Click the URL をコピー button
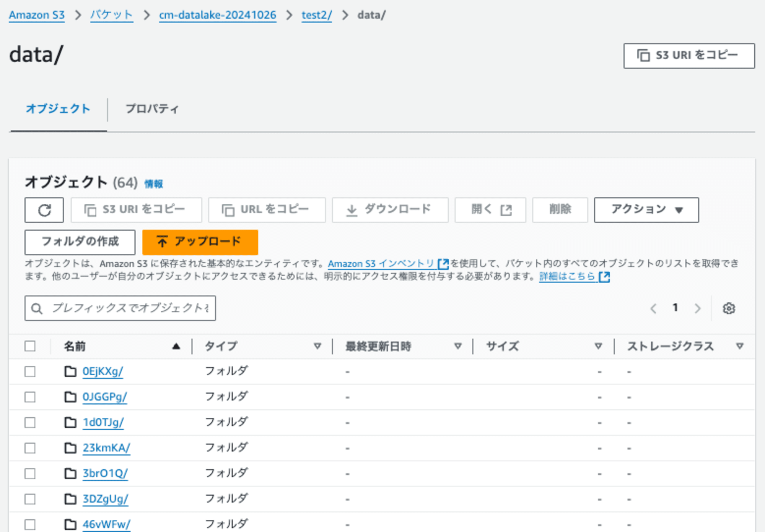Screen dimensions: 765x532 (x=267, y=210)
